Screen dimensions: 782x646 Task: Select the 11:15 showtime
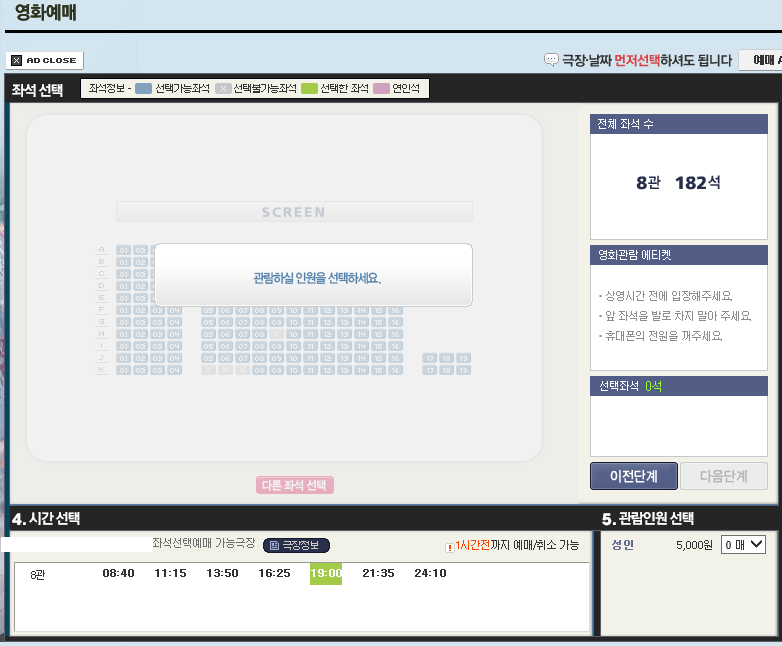click(170, 573)
